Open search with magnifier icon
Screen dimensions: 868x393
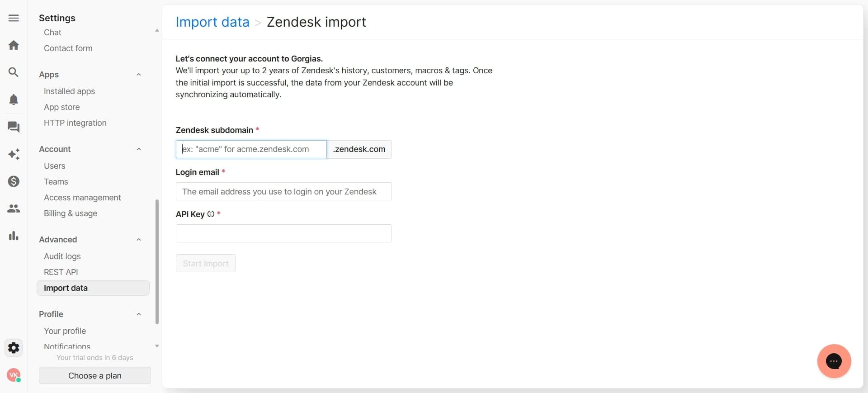click(14, 72)
